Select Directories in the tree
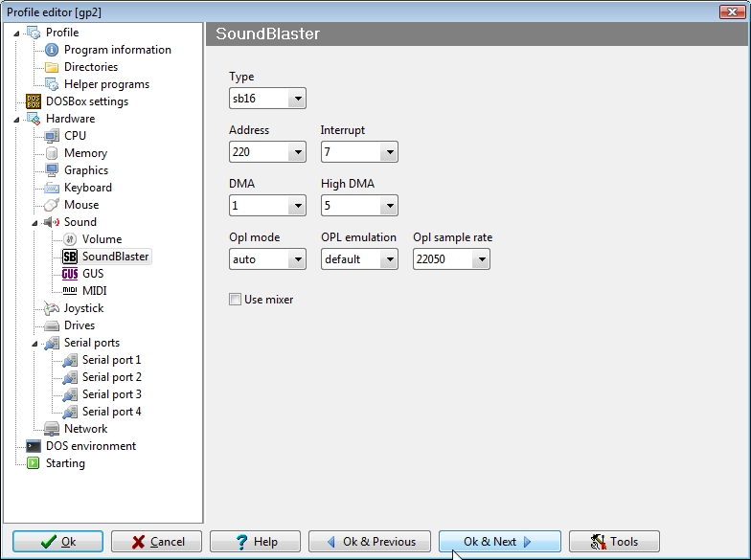Viewport: 751px width, 560px height. [x=91, y=67]
